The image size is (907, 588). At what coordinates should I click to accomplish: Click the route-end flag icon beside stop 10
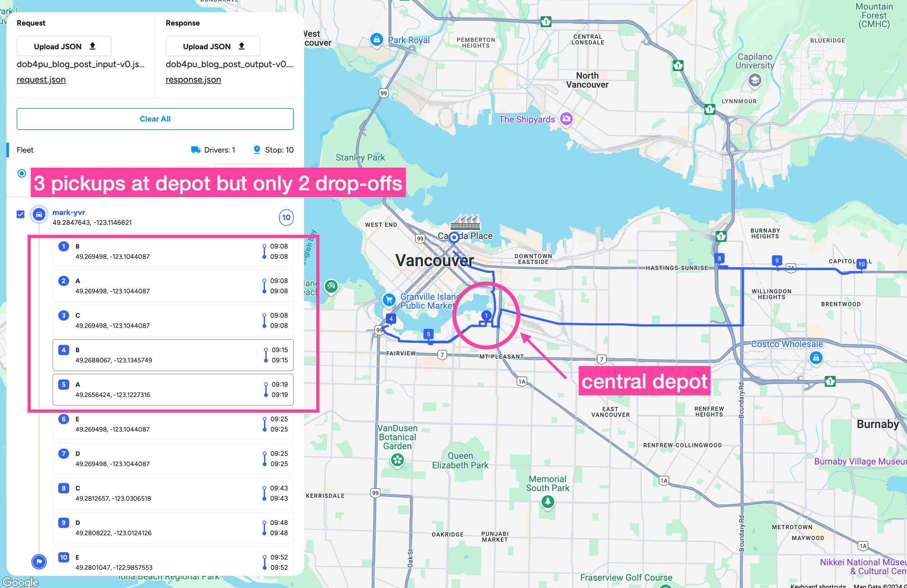click(x=39, y=561)
